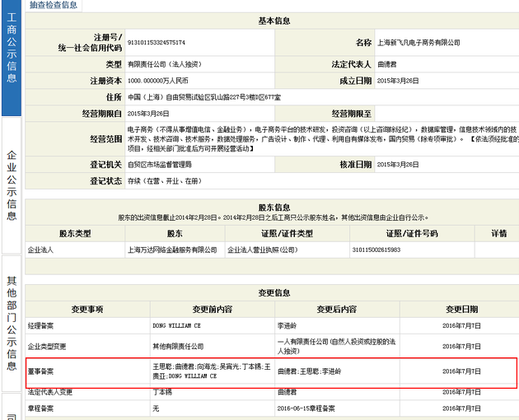Screen dimensions: 519x420
Task: Click the 变更信息 section header
Action: 274,292
